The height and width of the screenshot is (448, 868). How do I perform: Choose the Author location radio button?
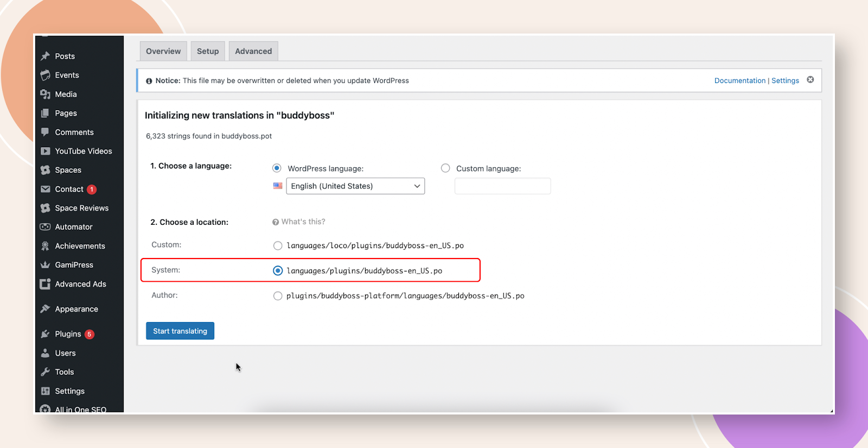(278, 296)
